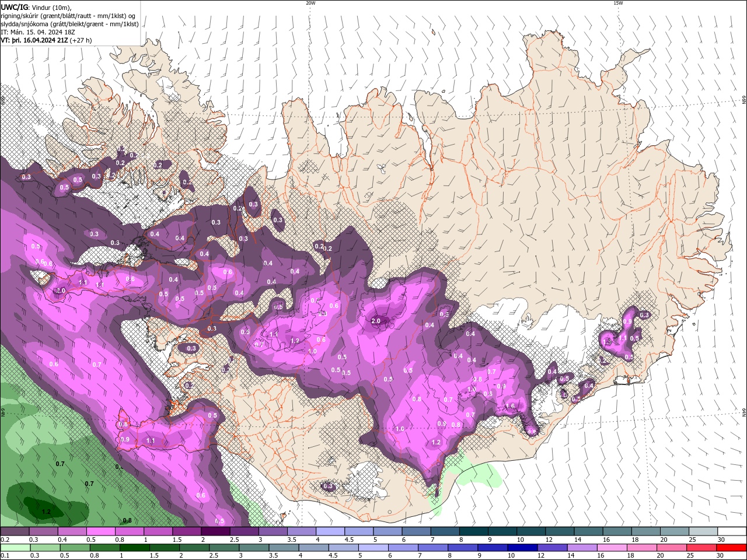Click the '20W' longitude label
The height and width of the screenshot is (560, 747).
[310, 3]
